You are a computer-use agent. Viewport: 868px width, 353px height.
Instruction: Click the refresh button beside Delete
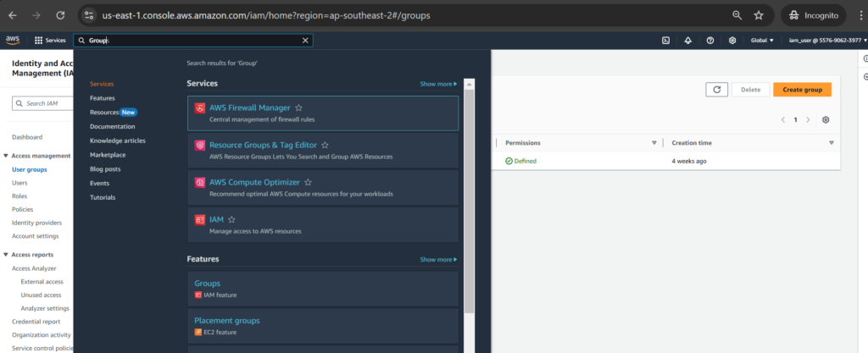click(x=717, y=89)
